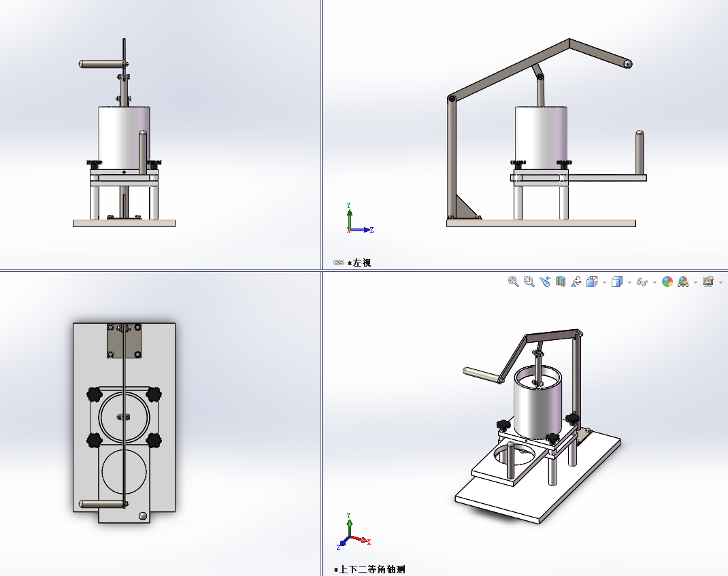Click the View Settings monitor icon
This screenshot has height=576, width=728.
pos(708,282)
